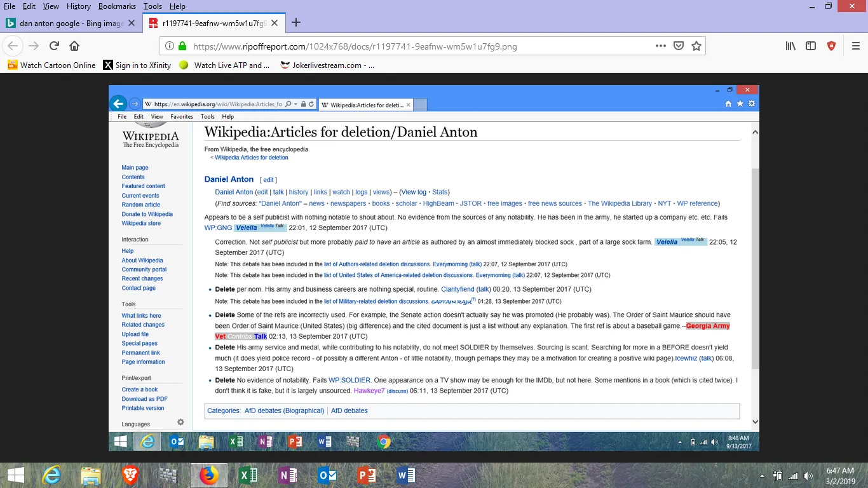Open 'Watch Cartoon Online' bookmark

point(52,65)
